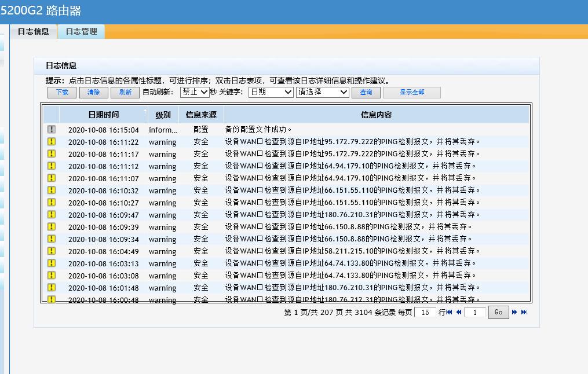
Task: Select message for 64.94.179.10 at 16:11:12
Action: pyautogui.click(x=350, y=166)
